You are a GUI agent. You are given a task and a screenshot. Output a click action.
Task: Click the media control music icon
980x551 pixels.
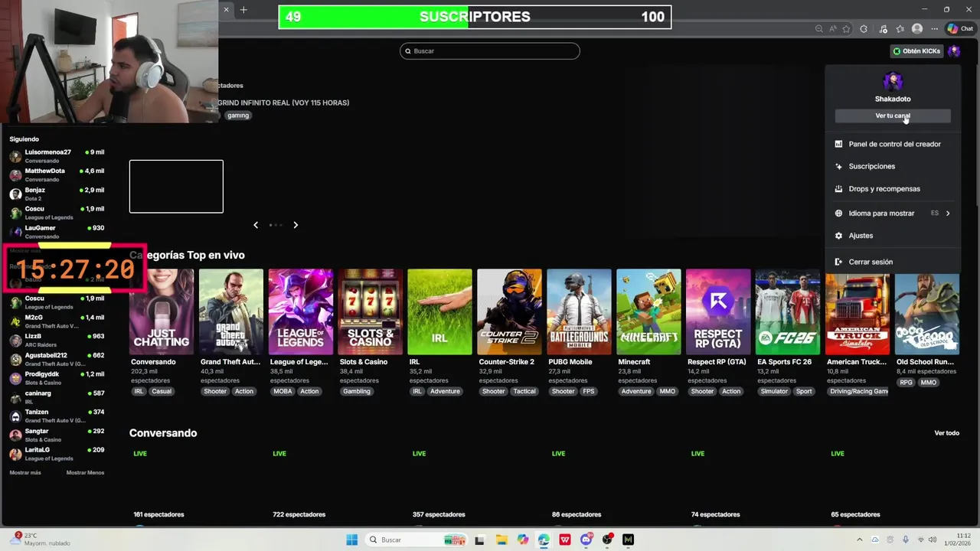tap(883, 29)
